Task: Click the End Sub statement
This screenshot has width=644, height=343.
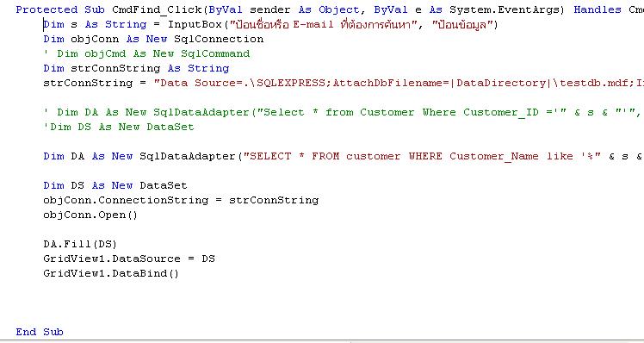Action: click(x=40, y=332)
